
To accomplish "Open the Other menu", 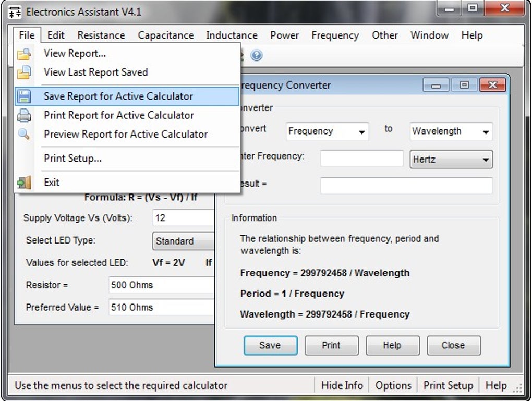I will (385, 35).
